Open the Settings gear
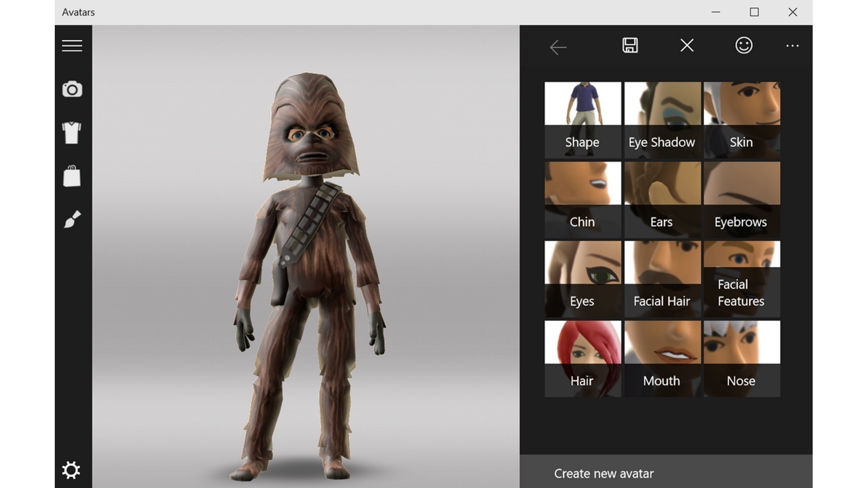The height and width of the screenshot is (488, 868). point(71,470)
